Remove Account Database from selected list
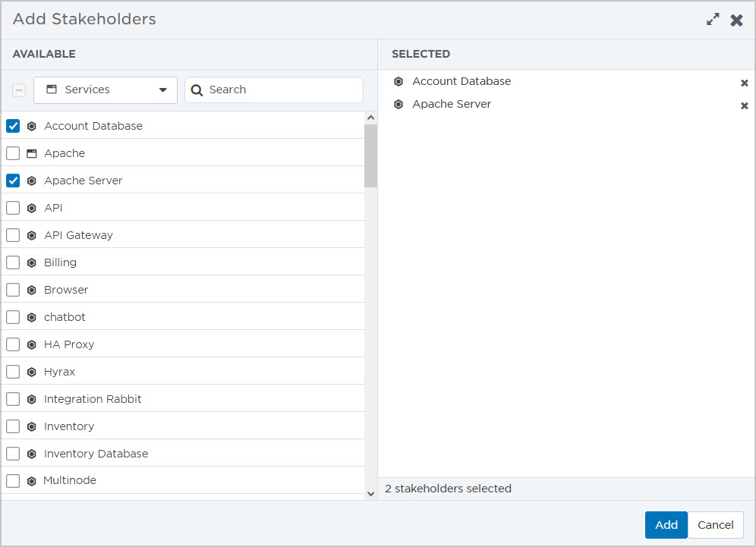This screenshot has height=547, width=756. point(744,83)
